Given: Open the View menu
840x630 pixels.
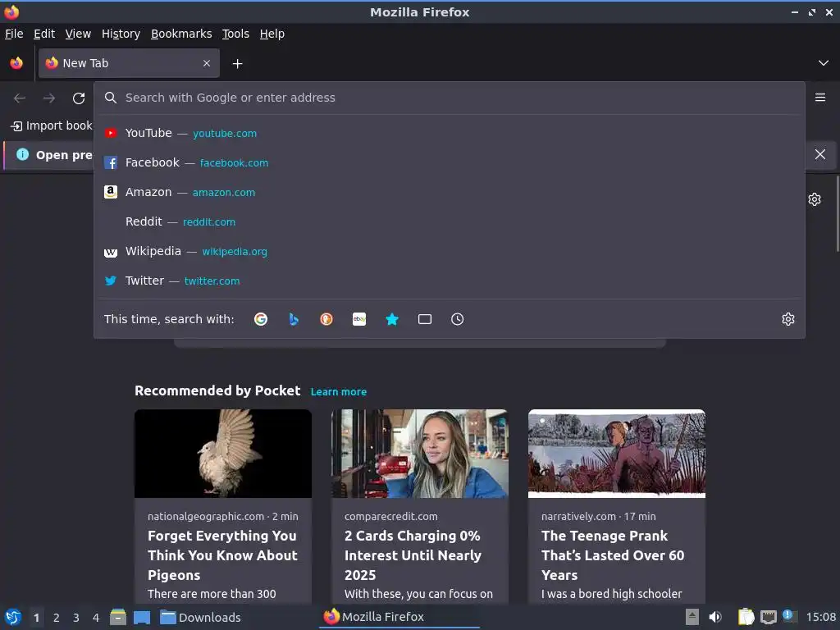Looking at the screenshot, I should pyautogui.click(x=78, y=34).
